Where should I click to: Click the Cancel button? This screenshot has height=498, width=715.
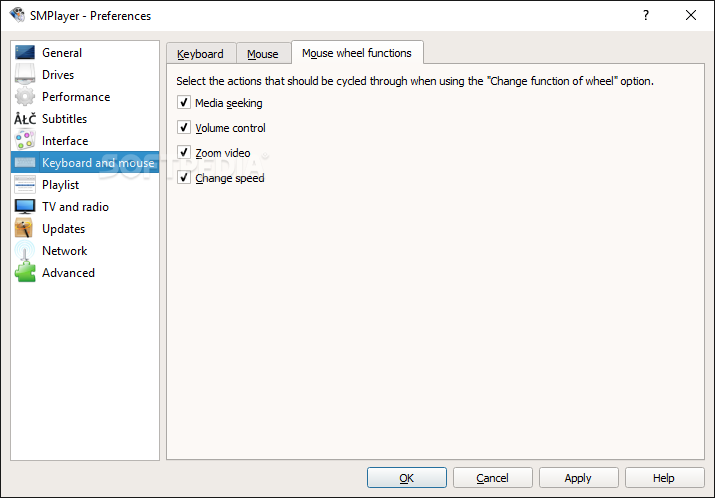(492, 477)
